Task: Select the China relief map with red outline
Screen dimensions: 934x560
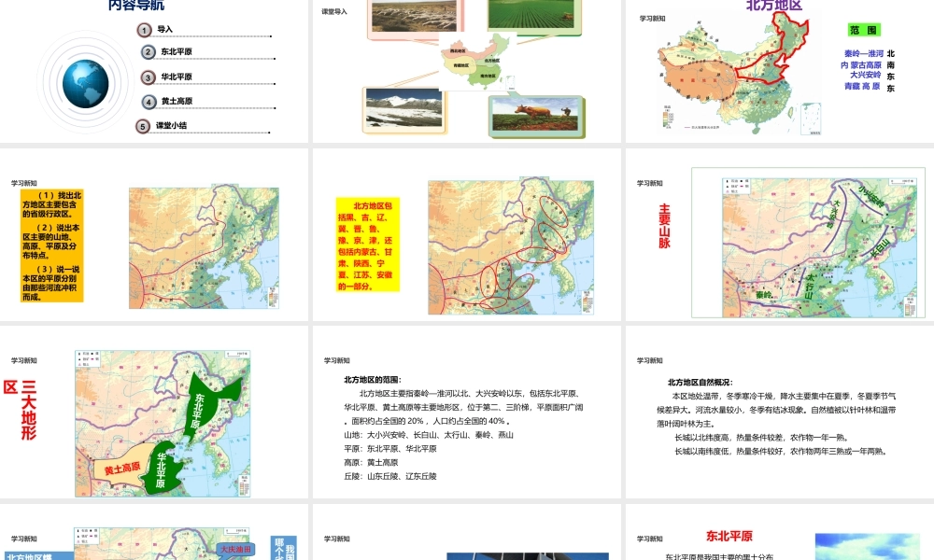Action: pyautogui.click(x=740, y=74)
